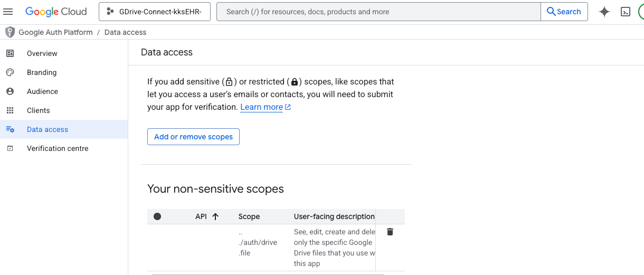
Task: Click the Google Cloud logo
Action: [x=55, y=12]
